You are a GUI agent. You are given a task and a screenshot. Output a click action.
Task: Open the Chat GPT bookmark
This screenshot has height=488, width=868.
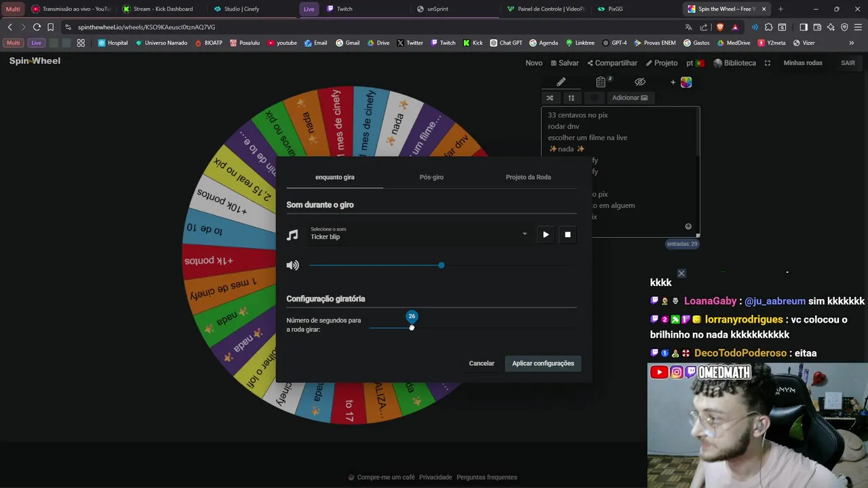point(506,43)
